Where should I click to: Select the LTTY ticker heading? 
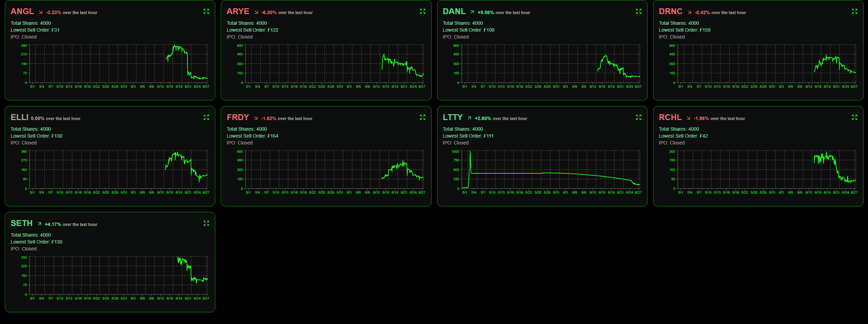coord(453,117)
